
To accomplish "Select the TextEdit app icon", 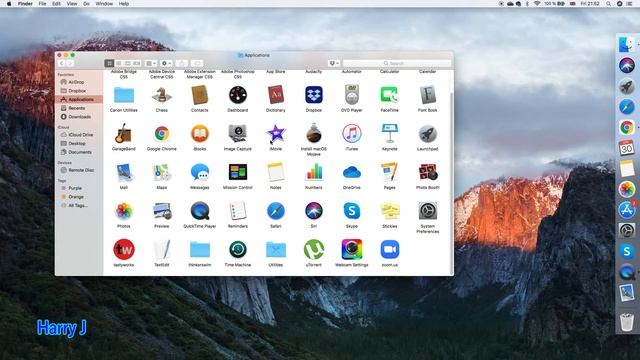I will click(162, 250).
